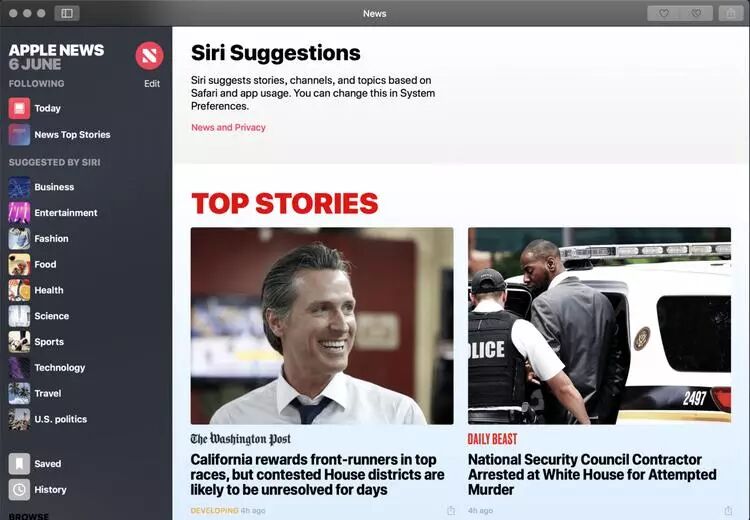The width and height of the screenshot is (750, 520).
Task: Choose Food in the sidebar list
Action: click(45, 265)
